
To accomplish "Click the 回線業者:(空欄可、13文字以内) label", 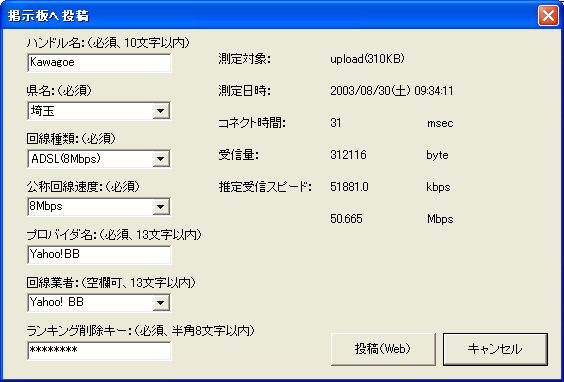I will tap(111, 282).
